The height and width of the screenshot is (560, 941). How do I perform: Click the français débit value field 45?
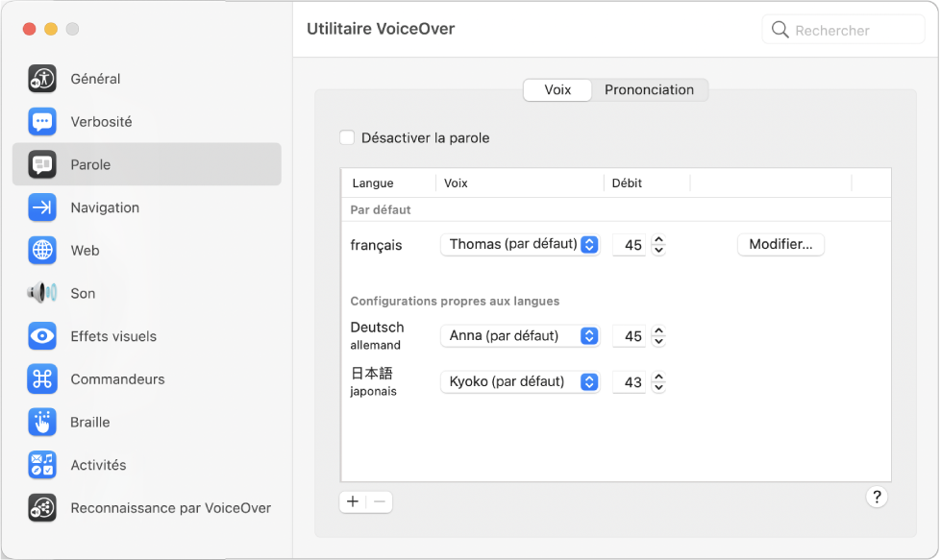[x=629, y=245]
